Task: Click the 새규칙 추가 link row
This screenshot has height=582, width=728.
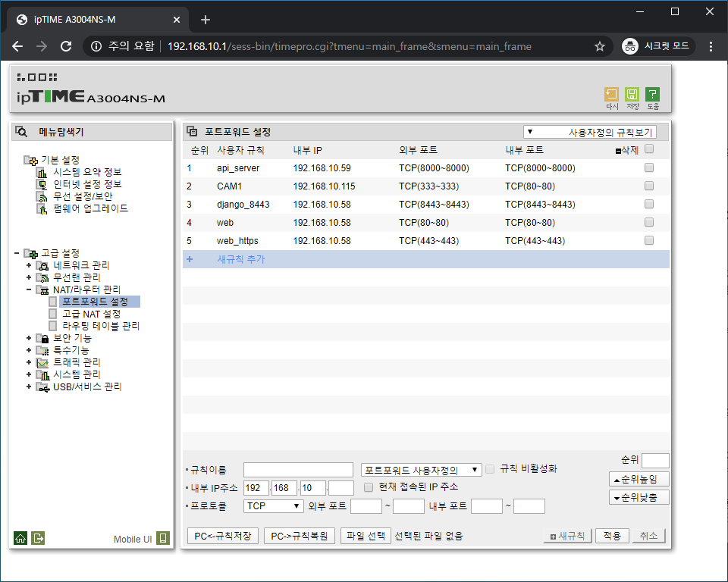Action: (x=425, y=259)
